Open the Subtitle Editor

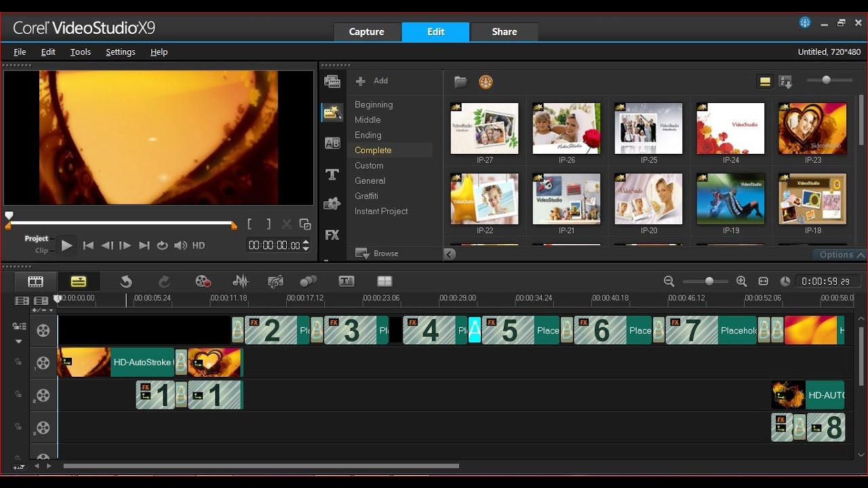pyautogui.click(x=347, y=281)
